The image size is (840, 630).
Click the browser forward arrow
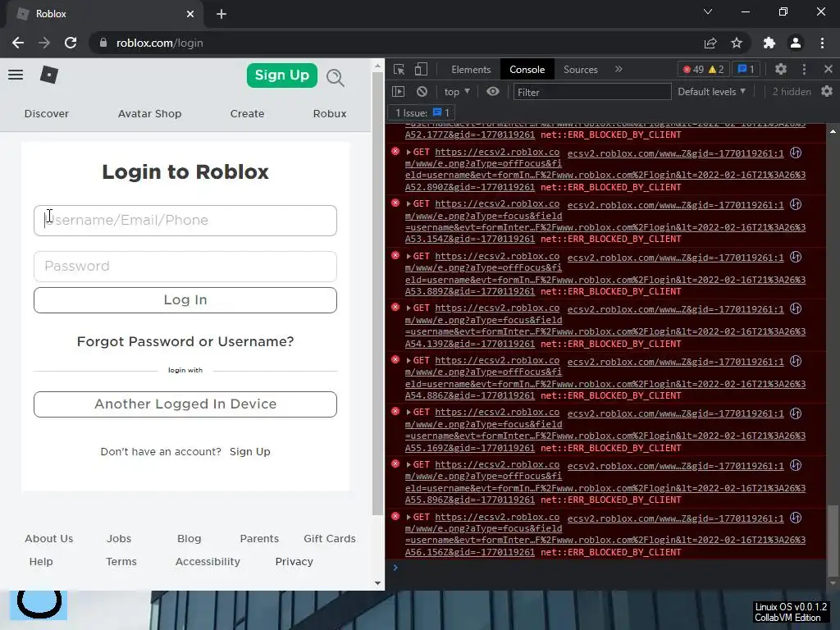coord(44,43)
